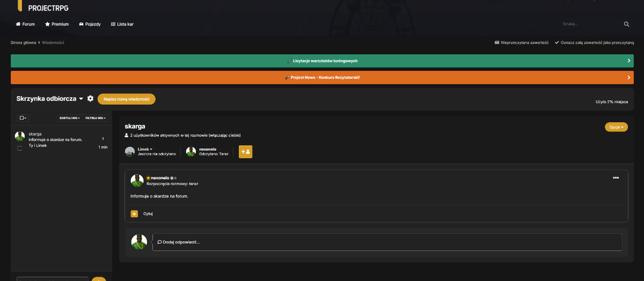This screenshot has height=281, width=644.
Task: Open the Opcje dropdown button
Action: tap(616, 127)
